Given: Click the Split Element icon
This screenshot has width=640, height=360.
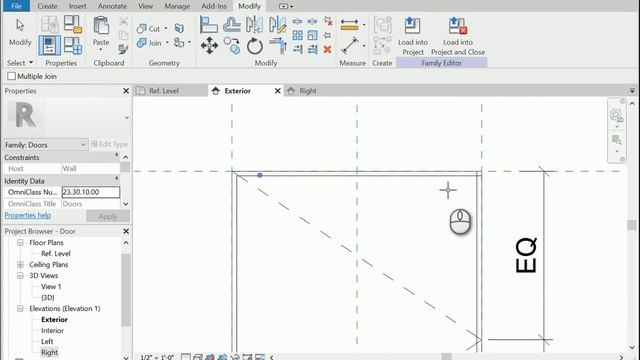Looking at the screenshot, I should (298, 21).
